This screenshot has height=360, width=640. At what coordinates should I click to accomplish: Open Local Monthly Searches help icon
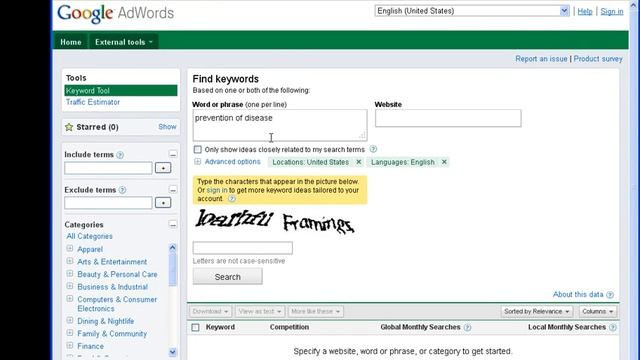(x=613, y=327)
